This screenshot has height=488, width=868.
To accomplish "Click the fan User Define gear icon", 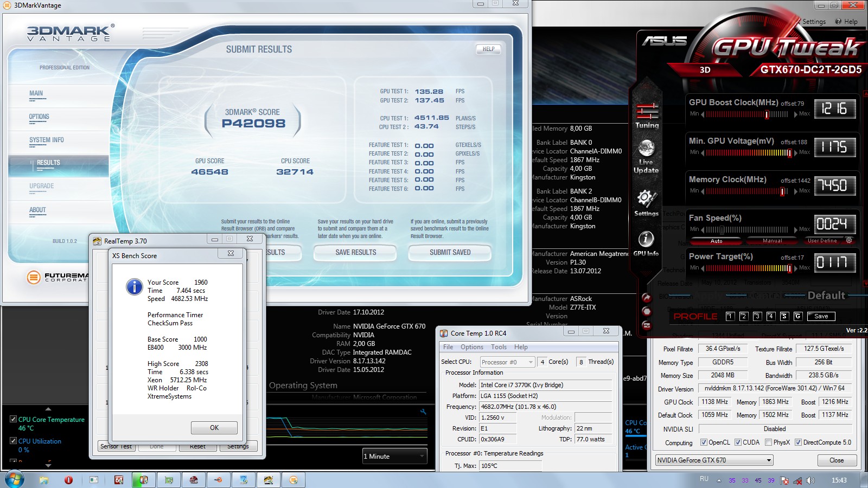I will click(849, 240).
